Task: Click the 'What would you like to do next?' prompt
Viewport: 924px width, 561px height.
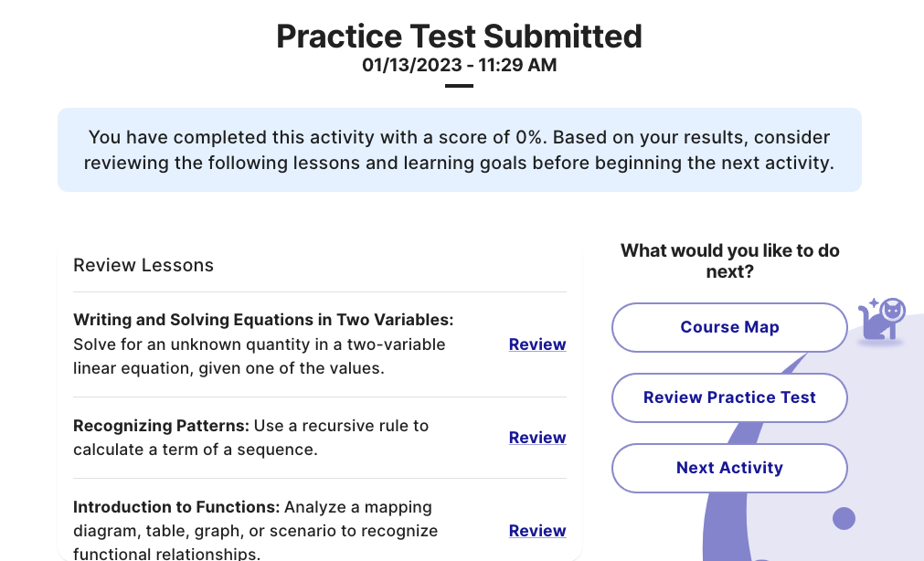Action: coord(729,261)
